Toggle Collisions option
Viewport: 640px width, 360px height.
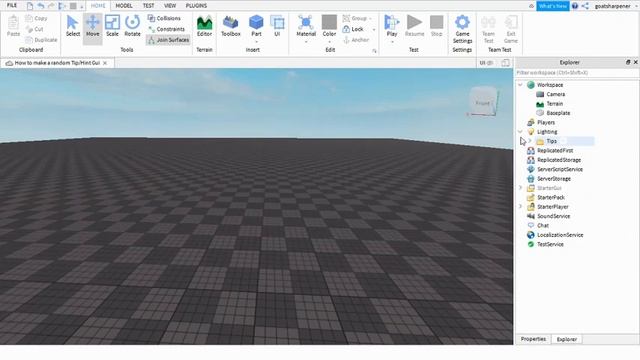tap(164, 18)
